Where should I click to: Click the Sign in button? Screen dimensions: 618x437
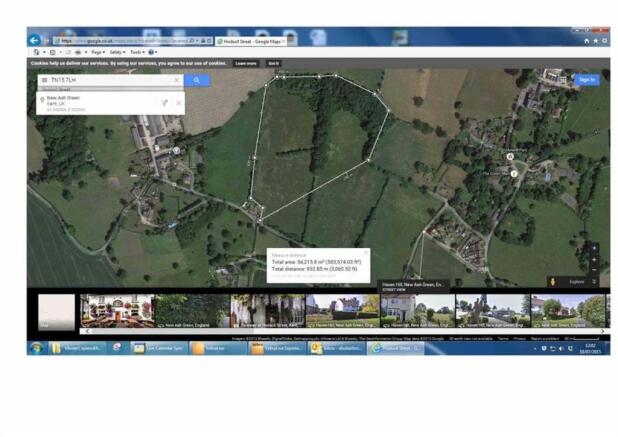(x=586, y=80)
